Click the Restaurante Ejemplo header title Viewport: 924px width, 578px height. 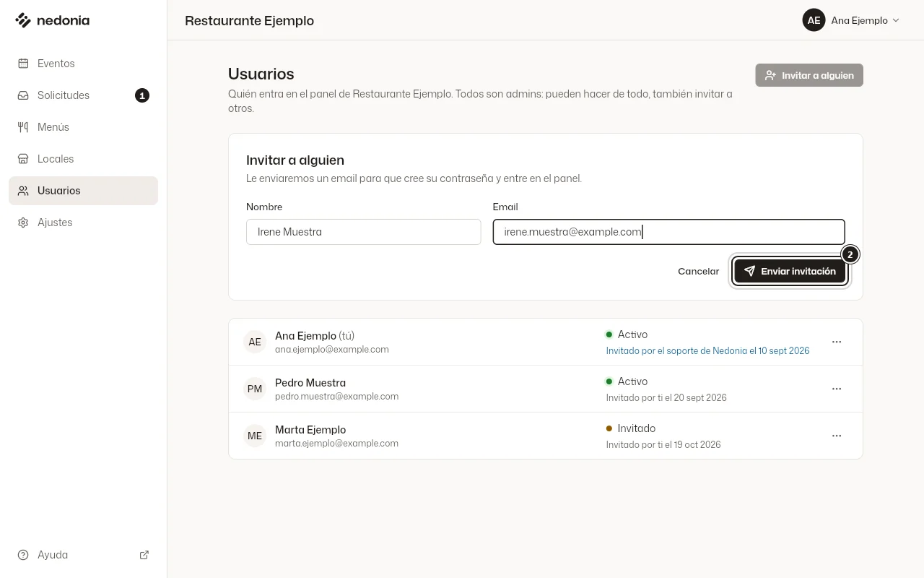(x=249, y=20)
